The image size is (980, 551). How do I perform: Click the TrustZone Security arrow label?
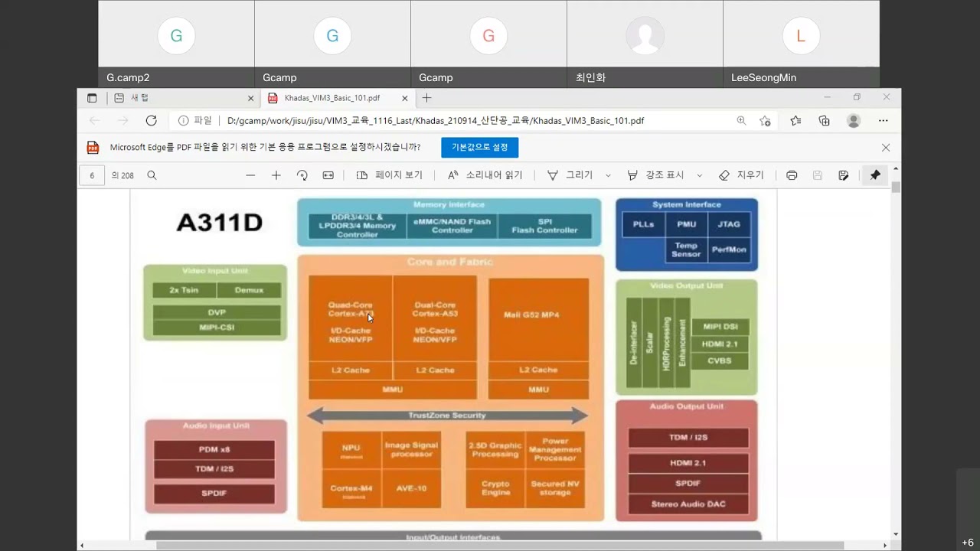[x=447, y=416]
